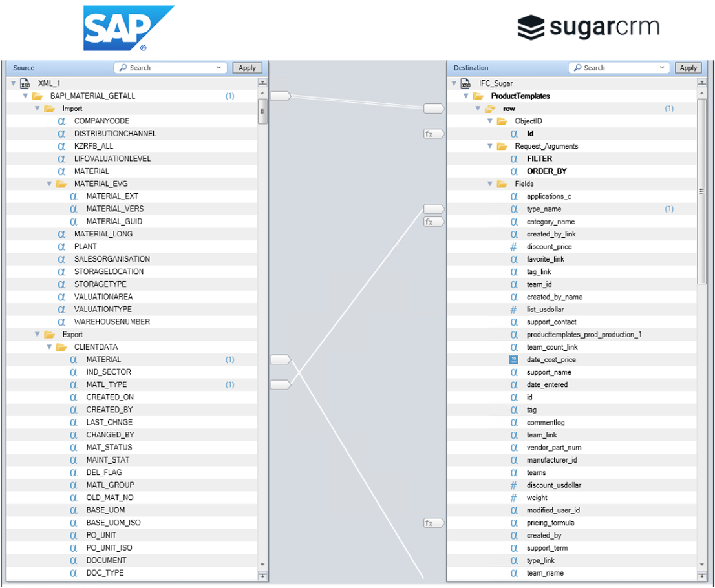Click the XSD schema icon beside IFC_Sugar
715x588 pixels.
click(465, 83)
